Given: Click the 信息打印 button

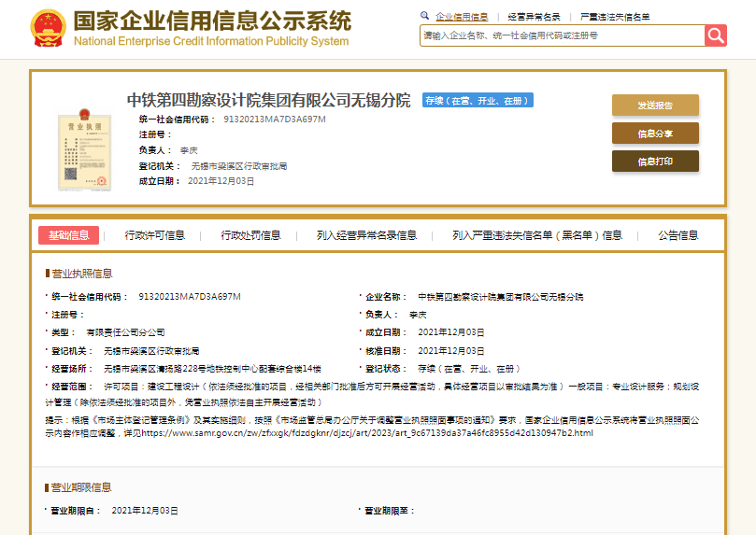Looking at the screenshot, I should 655,162.
